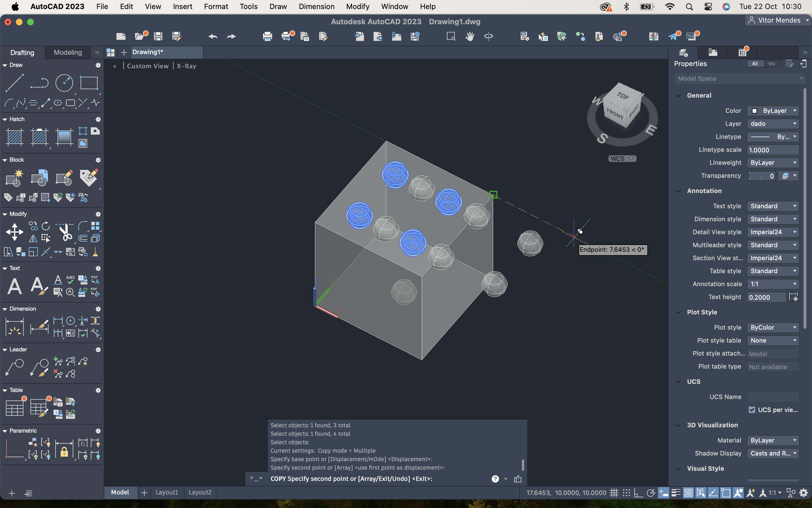This screenshot has height=508, width=812.
Task: Select the Rotate tool in Modify
Action: (x=46, y=226)
